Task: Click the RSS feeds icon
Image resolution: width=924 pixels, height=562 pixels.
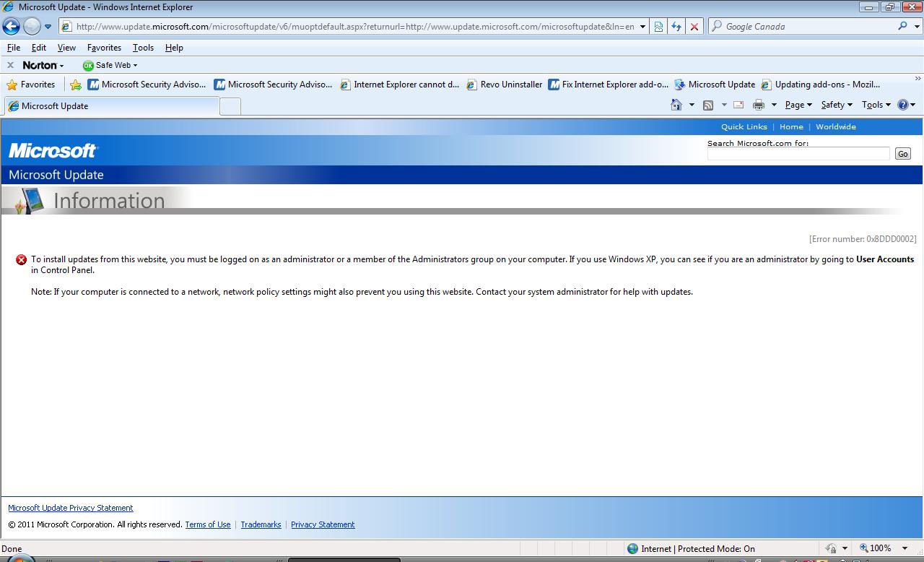Action: pyautogui.click(x=708, y=105)
